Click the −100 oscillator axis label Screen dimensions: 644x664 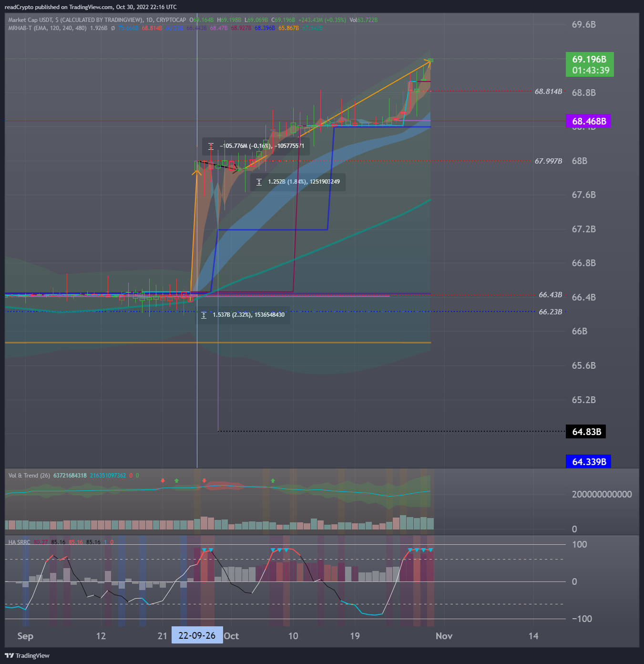(x=582, y=619)
